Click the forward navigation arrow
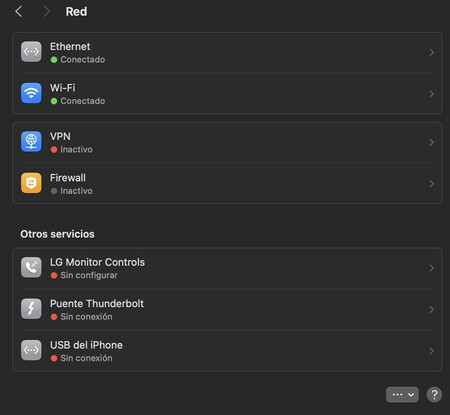 (x=47, y=12)
